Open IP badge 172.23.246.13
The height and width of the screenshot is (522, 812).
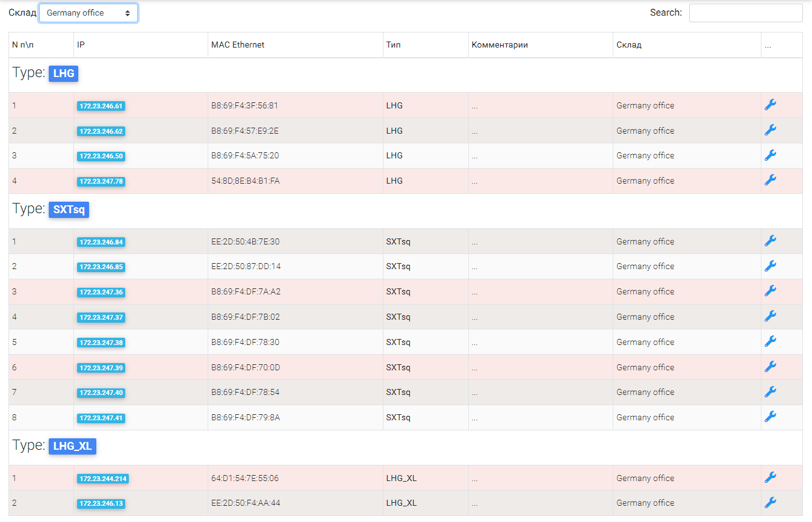pos(101,503)
